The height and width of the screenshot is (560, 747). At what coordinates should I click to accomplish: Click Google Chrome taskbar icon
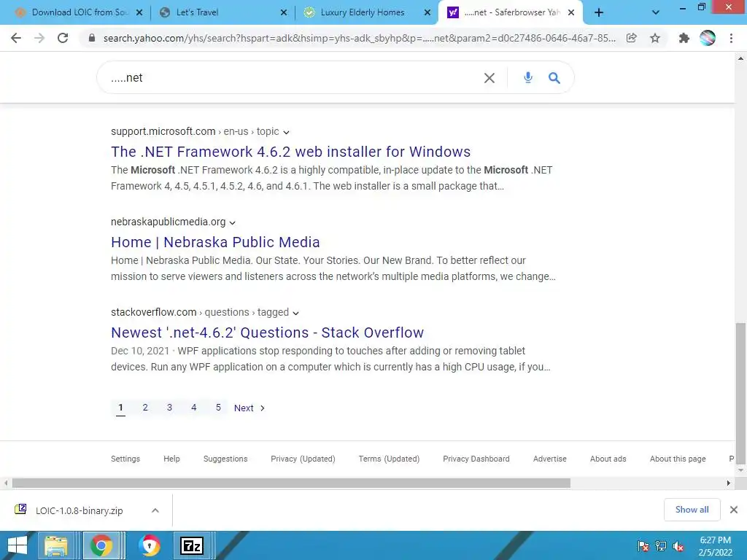[101, 545]
